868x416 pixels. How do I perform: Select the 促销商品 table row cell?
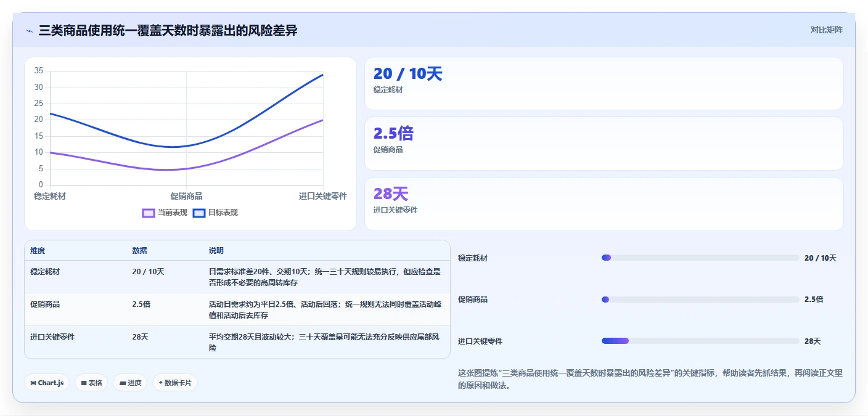45,304
